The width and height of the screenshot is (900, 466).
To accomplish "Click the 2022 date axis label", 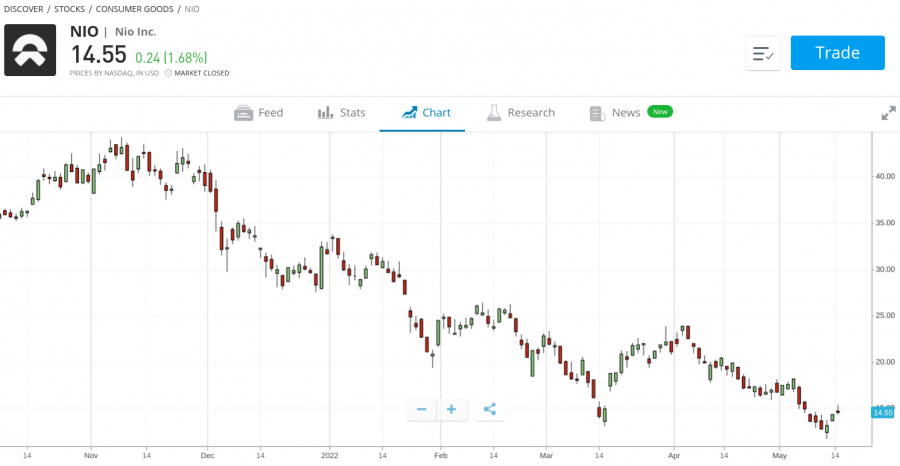I will [330, 456].
